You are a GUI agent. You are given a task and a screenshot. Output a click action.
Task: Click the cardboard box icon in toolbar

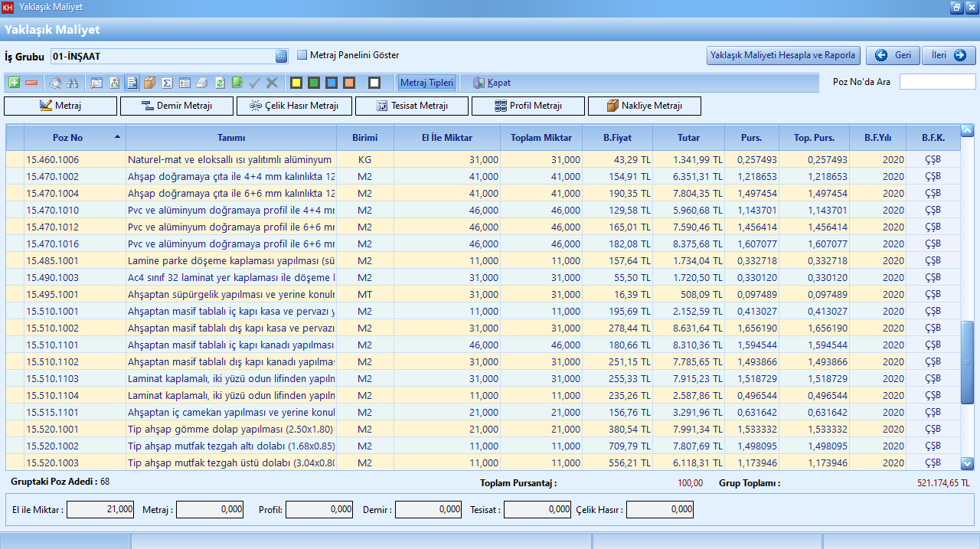149,83
